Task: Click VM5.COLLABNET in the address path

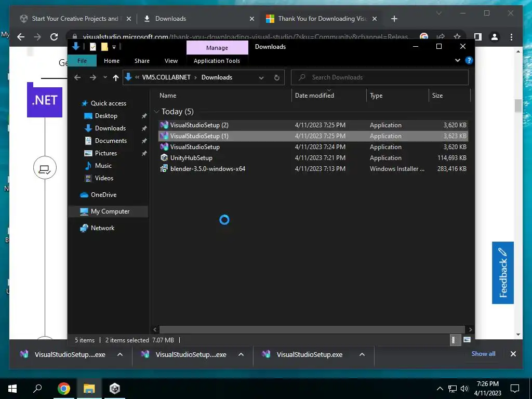Action: (x=166, y=77)
